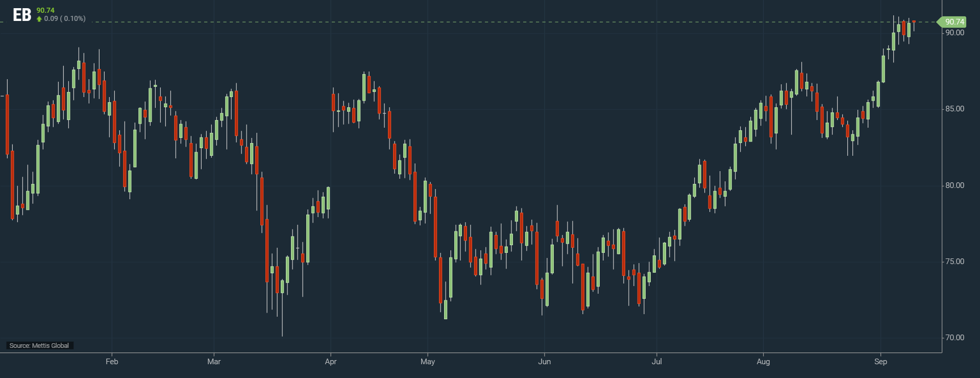Select the Jun label on time axis
The image size is (980, 378).
545,362
